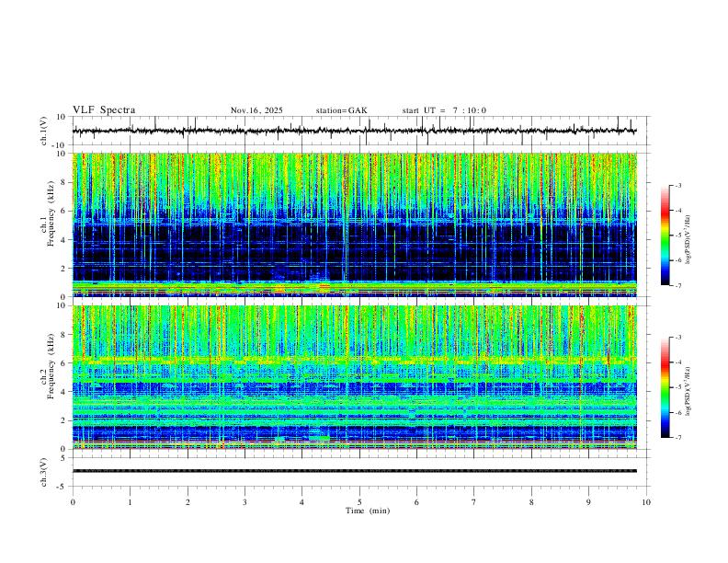Click the 'VLF Spectra' title text
The height and width of the screenshot is (563, 728).
click(x=104, y=110)
